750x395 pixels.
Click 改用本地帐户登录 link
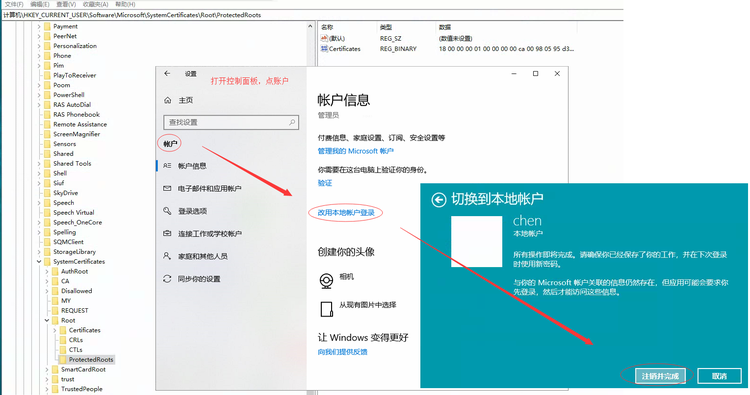coord(346,212)
